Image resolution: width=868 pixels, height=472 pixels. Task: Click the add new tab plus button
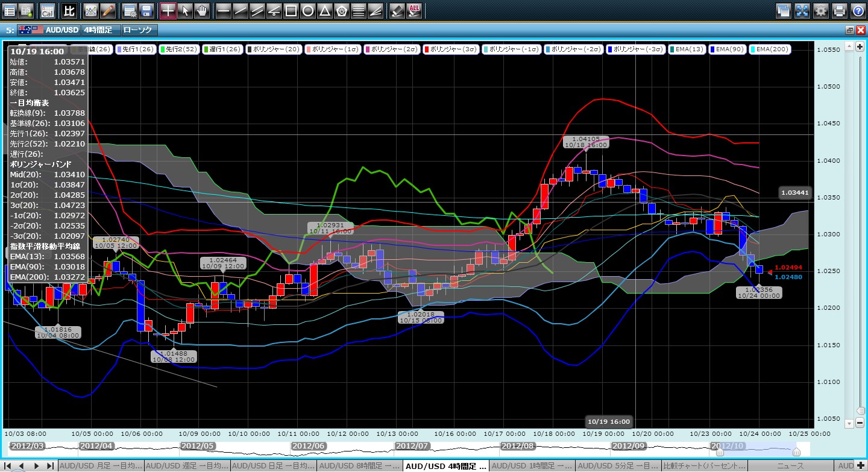pyautogui.click(x=860, y=466)
